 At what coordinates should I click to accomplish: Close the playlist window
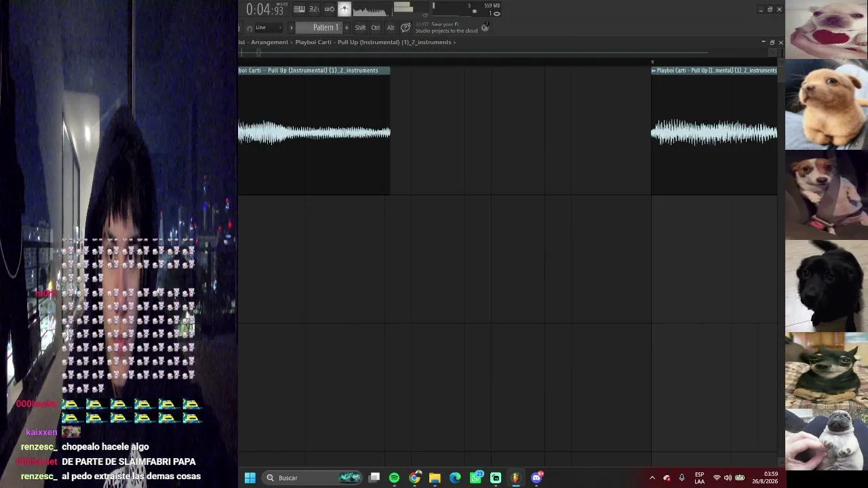point(781,43)
